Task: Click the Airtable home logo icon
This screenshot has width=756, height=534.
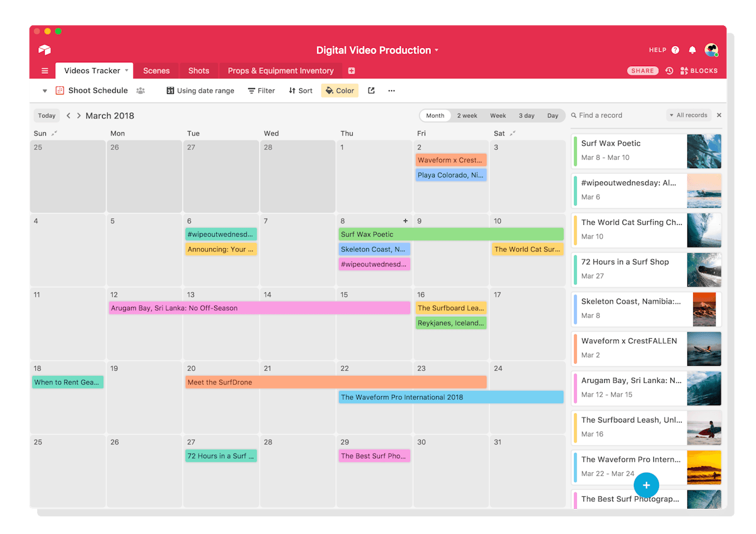Action: pyautogui.click(x=44, y=50)
